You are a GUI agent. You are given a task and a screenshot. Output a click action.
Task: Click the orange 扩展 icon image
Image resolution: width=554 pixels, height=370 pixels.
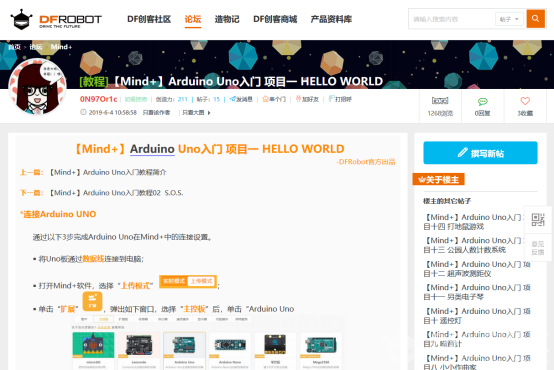(93, 301)
